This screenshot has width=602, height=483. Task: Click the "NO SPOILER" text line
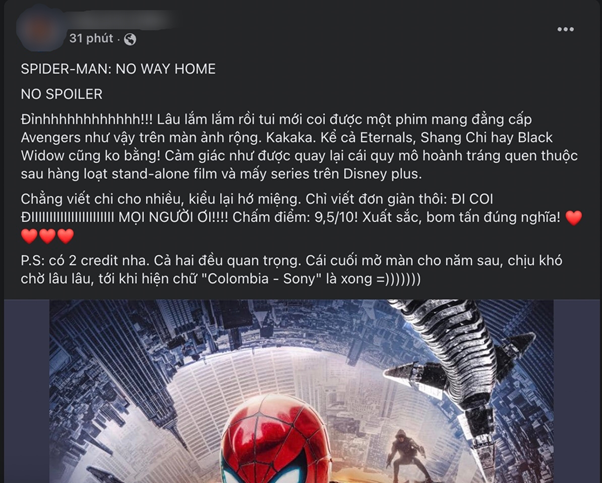tap(61, 94)
